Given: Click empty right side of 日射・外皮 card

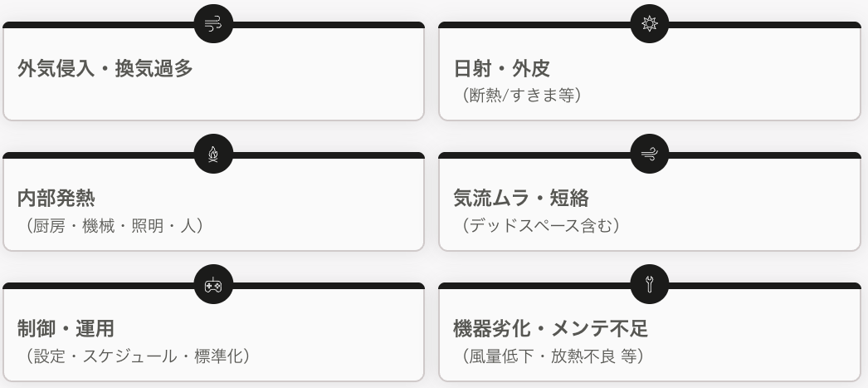Looking at the screenshot, I should pyautogui.click(x=747, y=79).
